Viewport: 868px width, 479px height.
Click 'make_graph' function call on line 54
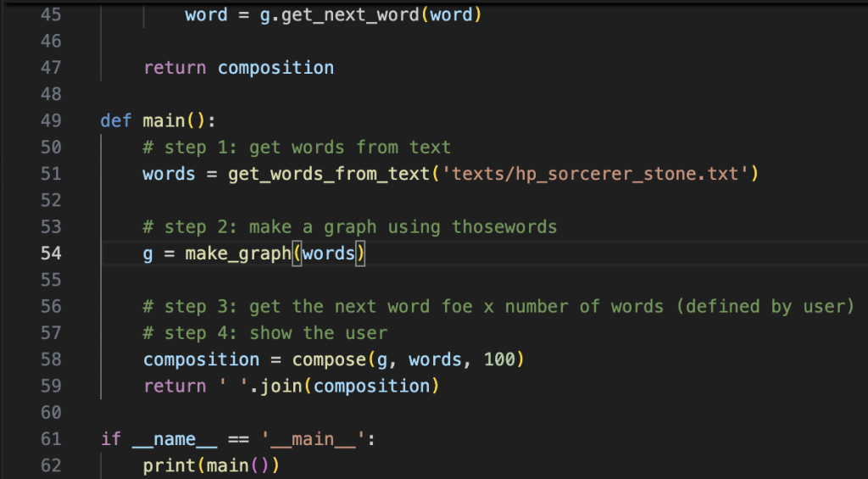(238, 253)
